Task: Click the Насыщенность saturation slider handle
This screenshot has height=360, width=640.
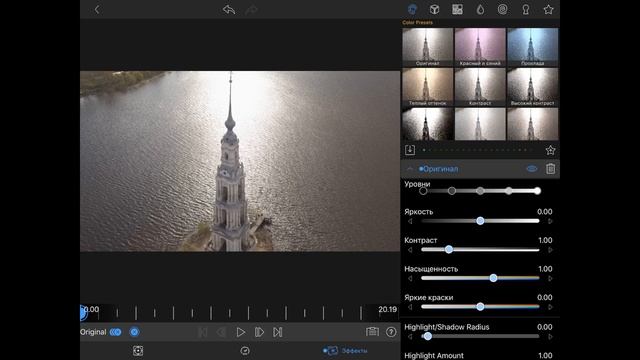Action: (493, 278)
